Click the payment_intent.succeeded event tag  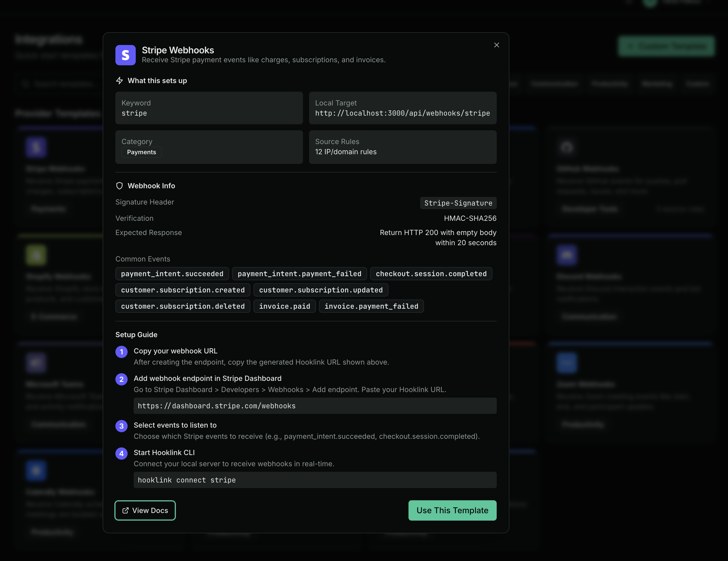point(172,274)
